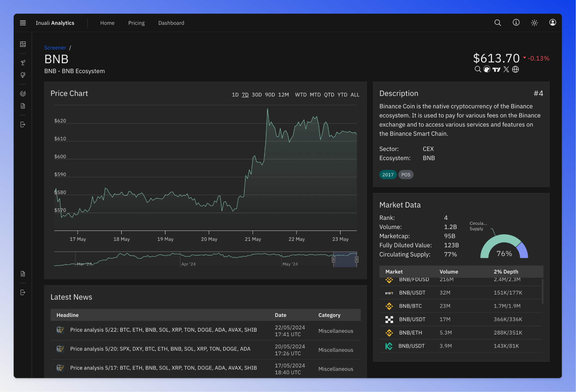The width and height of the screenshot is (576, 392).
Task: Click the magnifier icon beneath the $613.70 price
Action: click(x=478, y=69)
